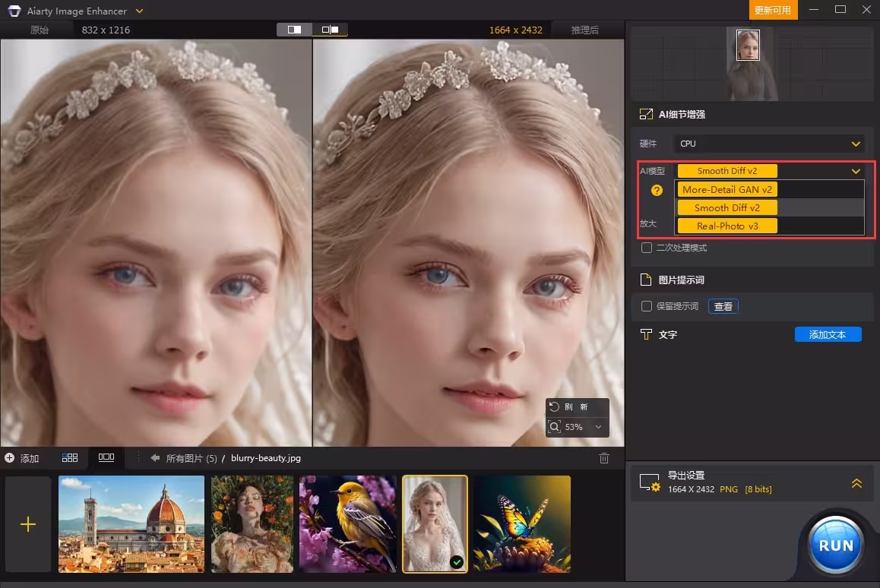Viewport: 880px width, 588px height.
Task: Open export settings monitor gear icon
Action: pyautogui.click(x=650, y=483)
